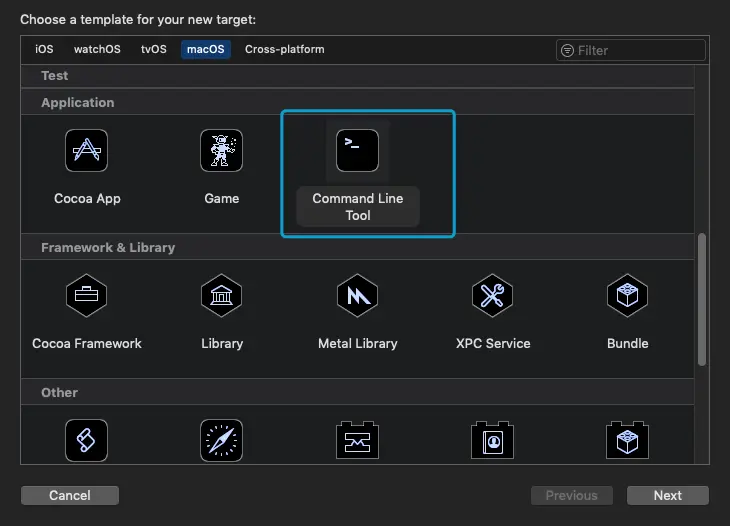Click the Command Line Tool label

point(358,207)
